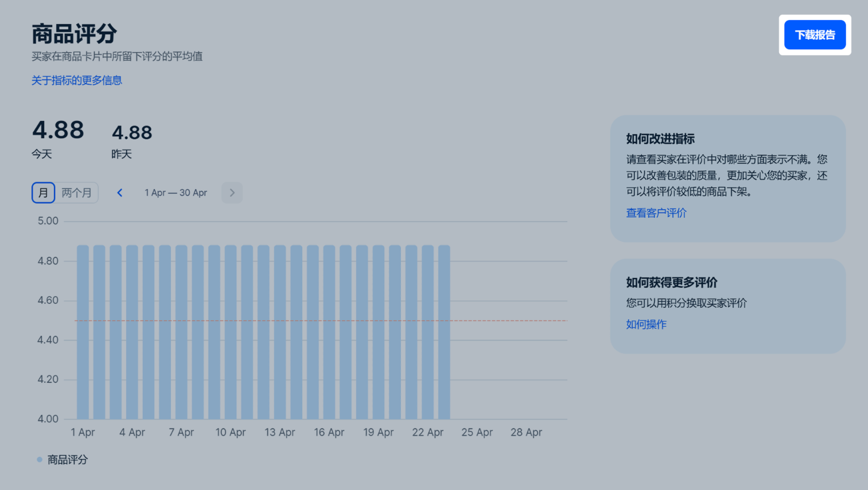Open the 查看客户评价 link
Screen dimensions: 868x490
[656, 213]
